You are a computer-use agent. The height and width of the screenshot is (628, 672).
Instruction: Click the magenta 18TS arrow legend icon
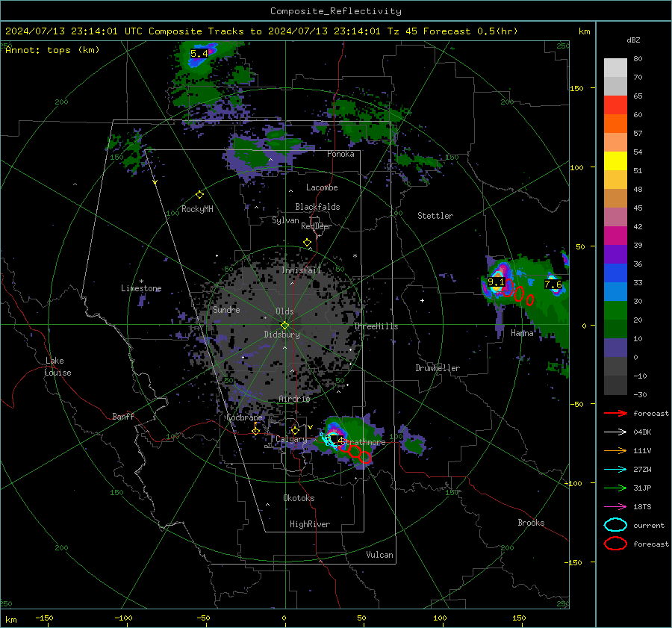[615, 507]
